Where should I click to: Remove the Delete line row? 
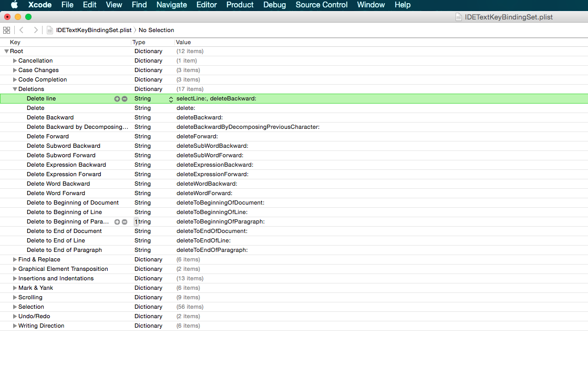(x=125, y=99)
